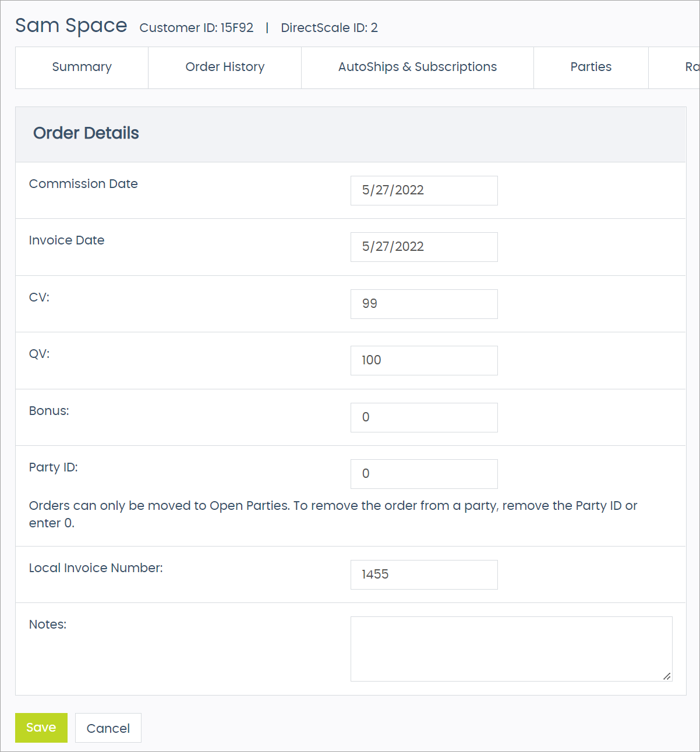Click the Invoice Date field

pyautogui.click(x=424, y=247)
